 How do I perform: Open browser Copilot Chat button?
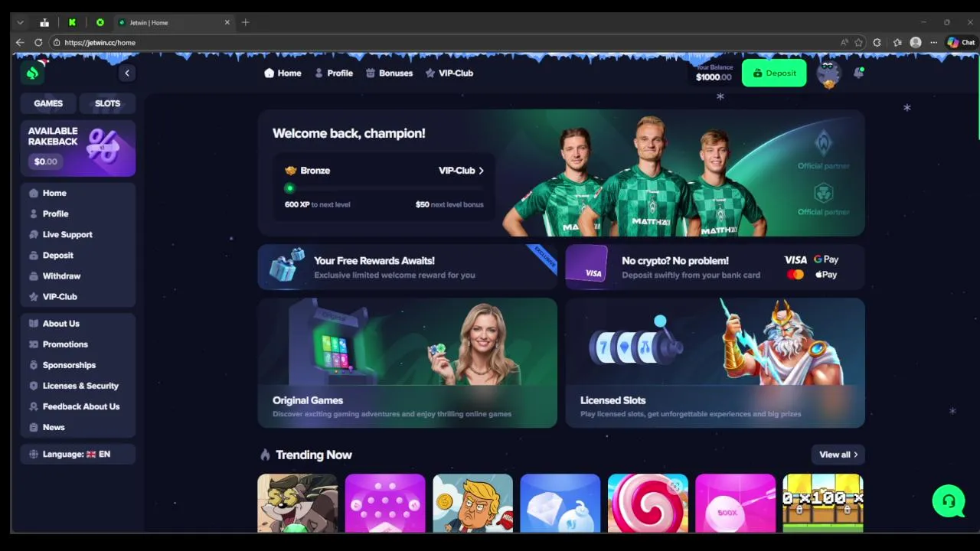(x=961, y=42)
